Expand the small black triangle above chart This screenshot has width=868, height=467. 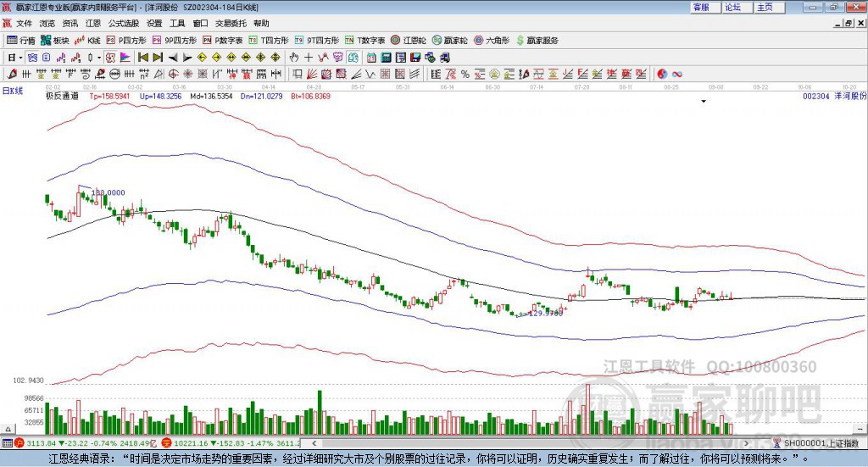(x=704, y=102)
